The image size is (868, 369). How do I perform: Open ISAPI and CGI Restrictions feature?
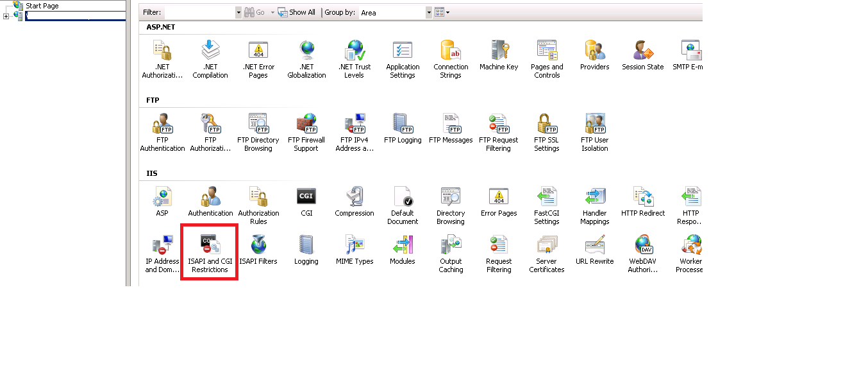point(210,253)
